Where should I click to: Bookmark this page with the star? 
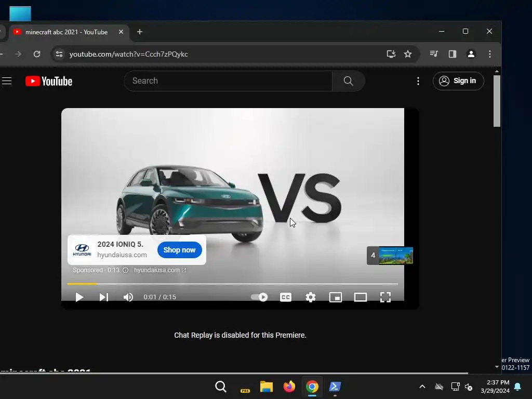click(x=408, y=54)
